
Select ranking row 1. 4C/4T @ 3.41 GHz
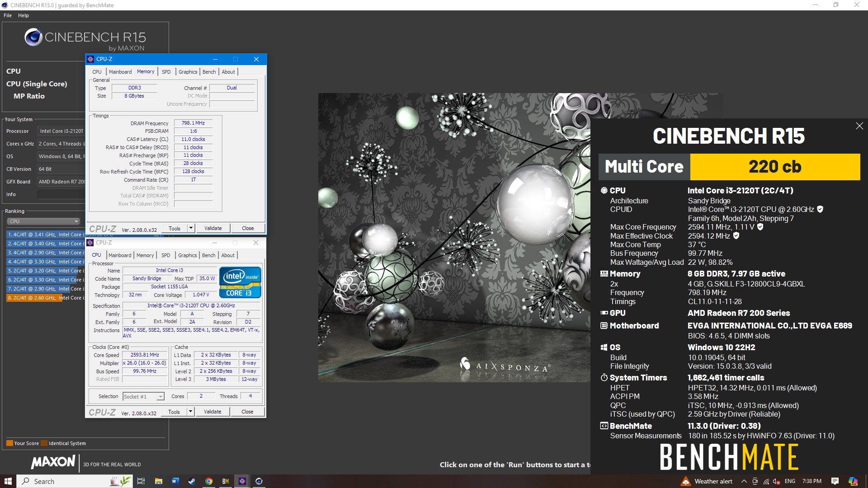tap(46, 235)
